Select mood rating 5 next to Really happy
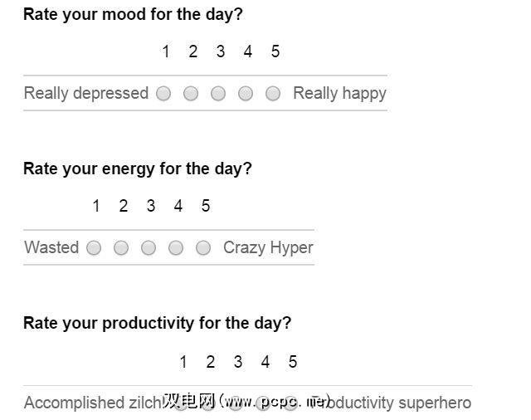 tap(273, 94)
